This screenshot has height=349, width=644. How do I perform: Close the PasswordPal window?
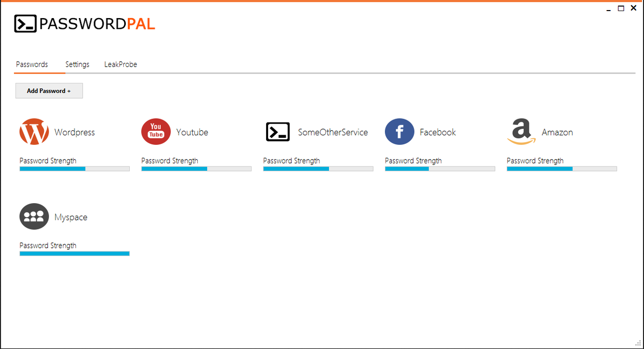tap(633, 8)
